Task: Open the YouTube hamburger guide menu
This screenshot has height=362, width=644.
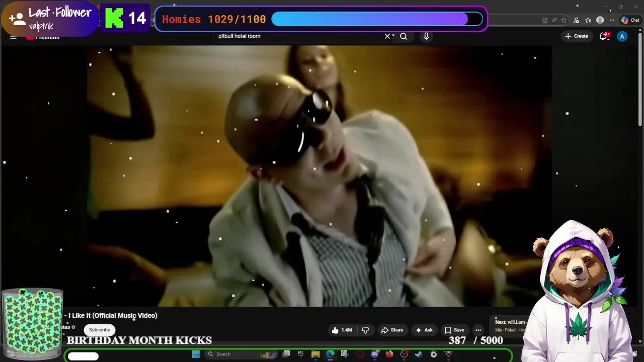Action: [14, 37]
